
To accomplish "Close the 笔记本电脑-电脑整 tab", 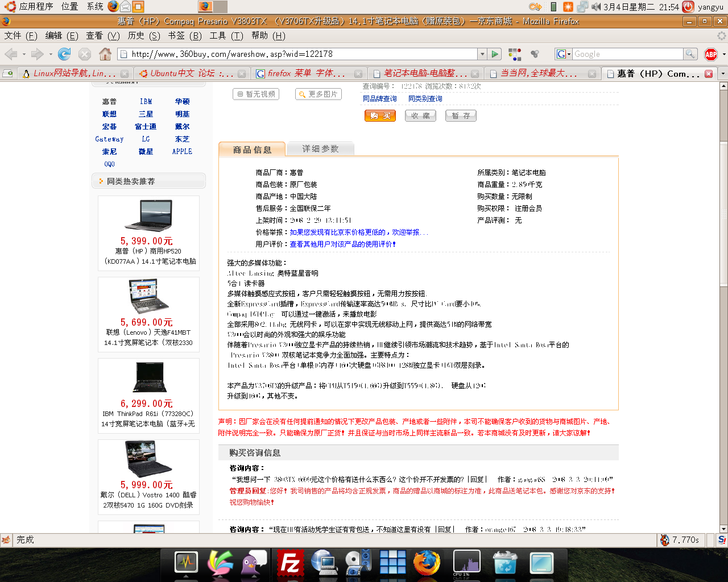I will (x=476, y=73).
